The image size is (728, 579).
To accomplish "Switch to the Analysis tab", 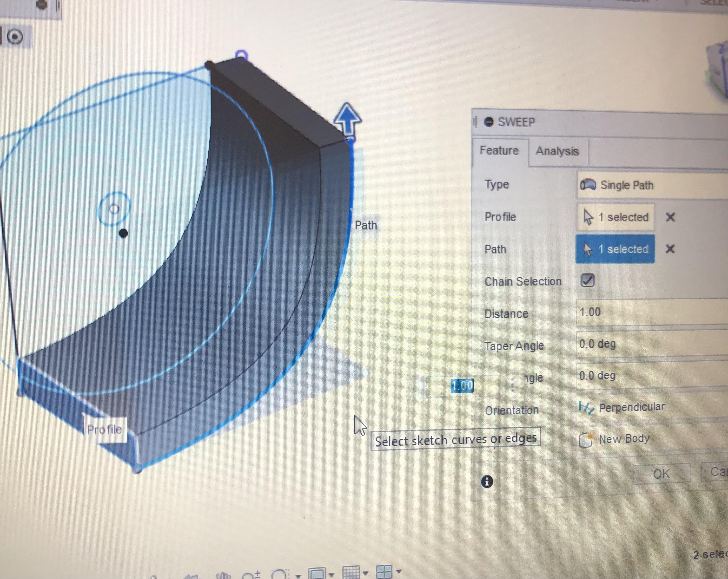I will (x=557, y=151).
